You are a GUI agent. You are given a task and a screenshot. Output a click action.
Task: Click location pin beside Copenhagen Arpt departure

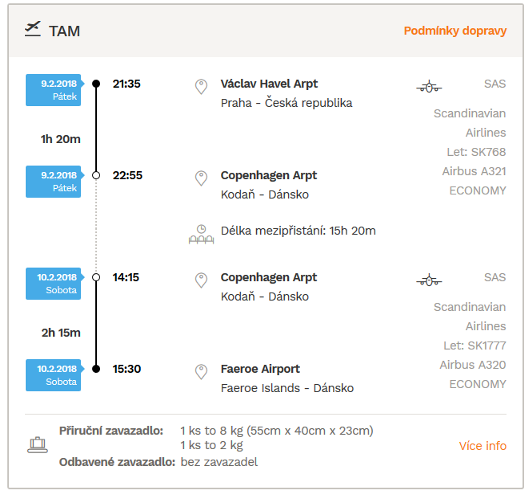click(x=201, y=280)
